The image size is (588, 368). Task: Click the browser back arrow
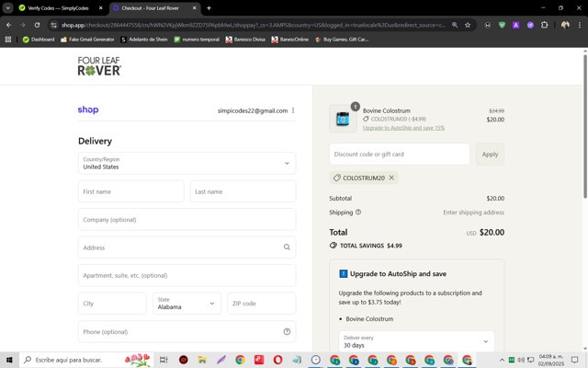pyautogui.click(x=8, y=25)
